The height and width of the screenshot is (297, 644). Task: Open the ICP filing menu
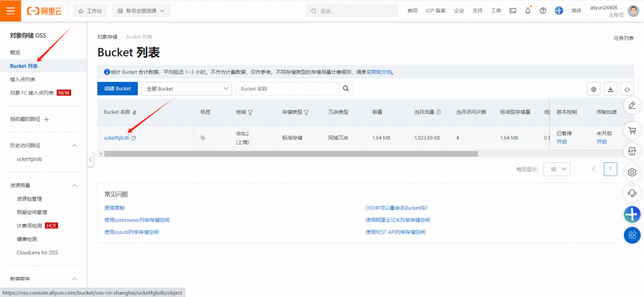tap(436, 11)
